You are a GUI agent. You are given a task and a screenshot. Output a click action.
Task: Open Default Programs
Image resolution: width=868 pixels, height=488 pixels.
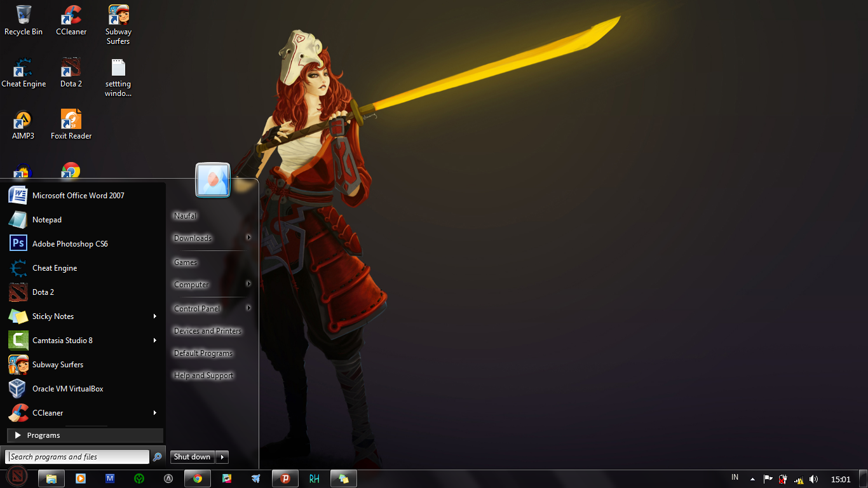coord(203,353)
